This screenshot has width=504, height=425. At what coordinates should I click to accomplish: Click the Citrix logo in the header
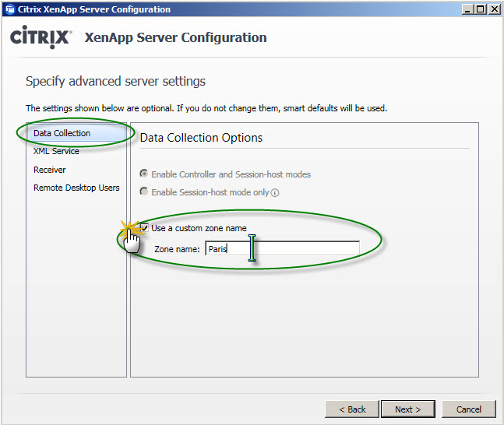point(41,37)
